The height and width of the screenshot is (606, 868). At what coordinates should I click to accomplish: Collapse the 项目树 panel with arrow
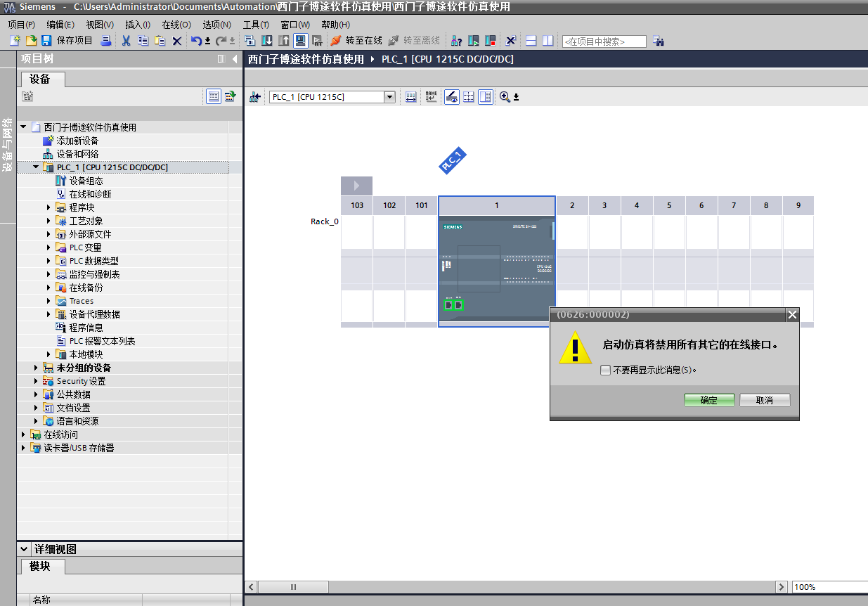click(x=235, y=60)
